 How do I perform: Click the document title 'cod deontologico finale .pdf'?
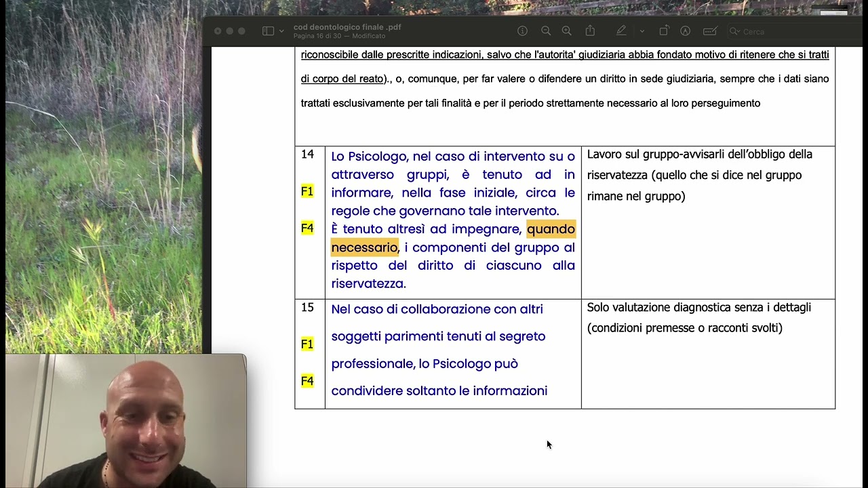(x=347, y=27)
